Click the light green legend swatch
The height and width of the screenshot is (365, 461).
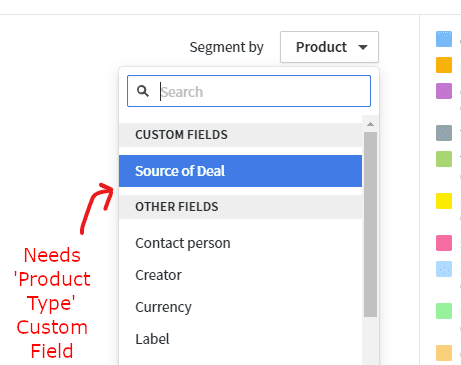[x=444, y=311]
